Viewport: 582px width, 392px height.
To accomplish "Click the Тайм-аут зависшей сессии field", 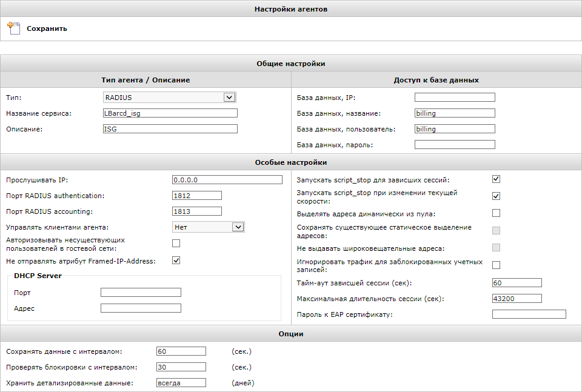I will (x=517, y=282).
